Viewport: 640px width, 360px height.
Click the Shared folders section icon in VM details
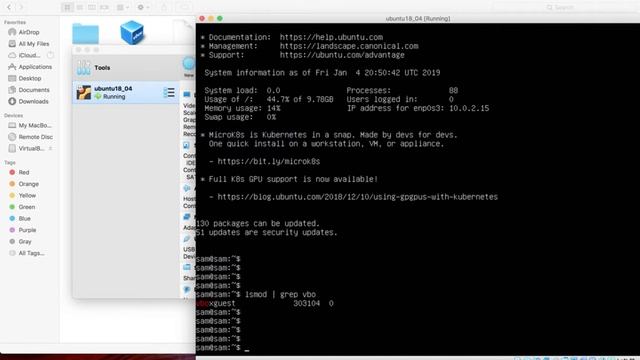pos(187,267)
